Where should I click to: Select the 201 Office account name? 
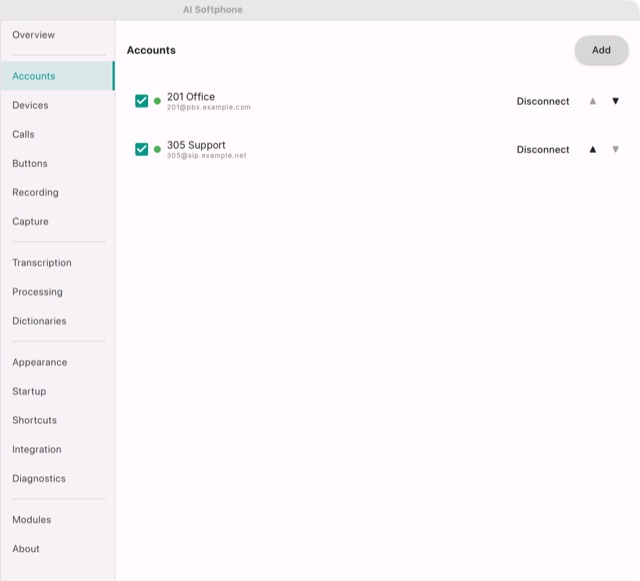click(191, 97)
